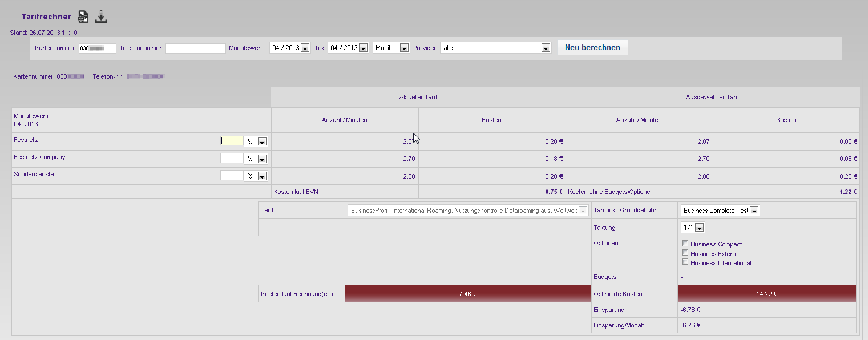
Task: Click the Telefonnummer input field
Action: click(196, 48)
